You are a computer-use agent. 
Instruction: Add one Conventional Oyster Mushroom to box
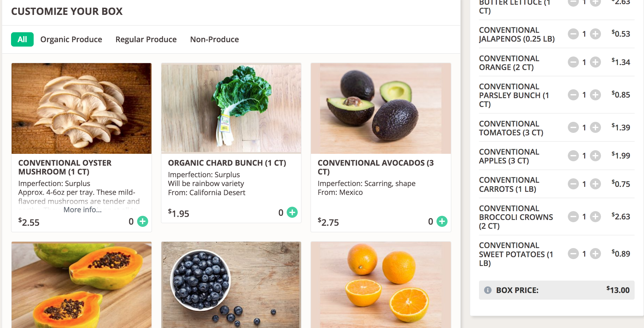pos(143,221)
